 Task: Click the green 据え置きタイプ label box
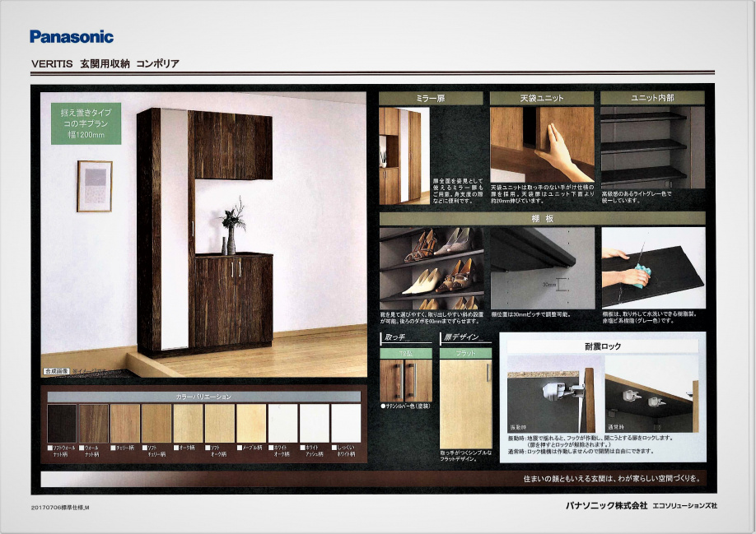[x=86, y=123]
